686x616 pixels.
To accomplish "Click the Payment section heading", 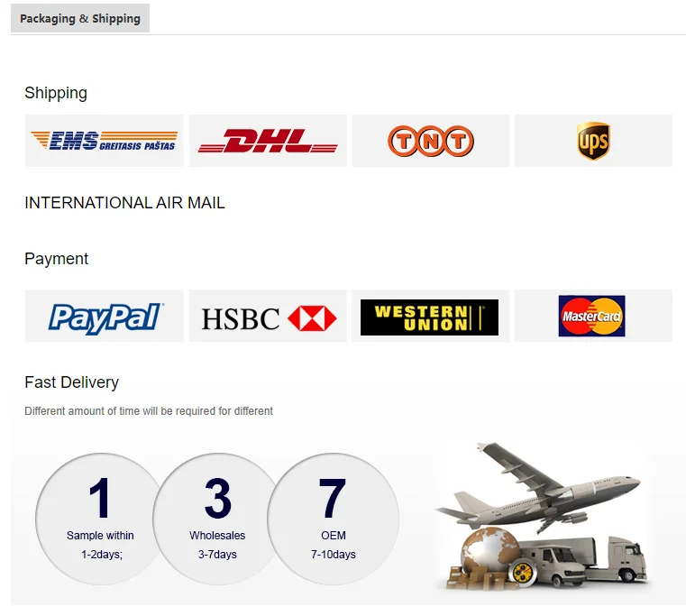I will coord(57,259).
